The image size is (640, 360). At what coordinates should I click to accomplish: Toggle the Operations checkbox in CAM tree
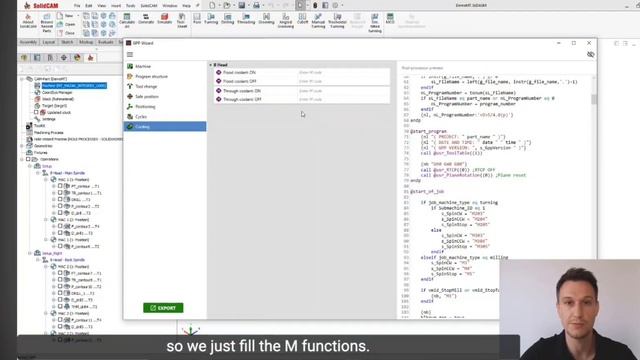pos(28,159)
